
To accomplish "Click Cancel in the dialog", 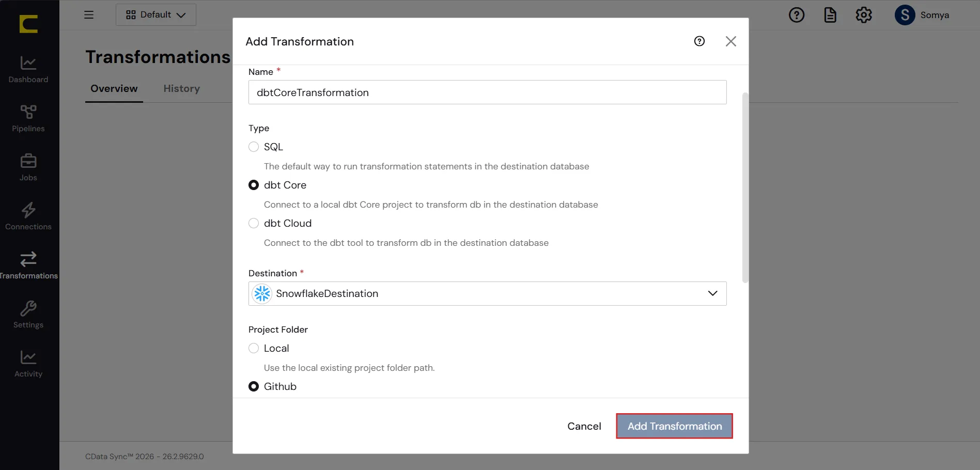I will [584, 426].
